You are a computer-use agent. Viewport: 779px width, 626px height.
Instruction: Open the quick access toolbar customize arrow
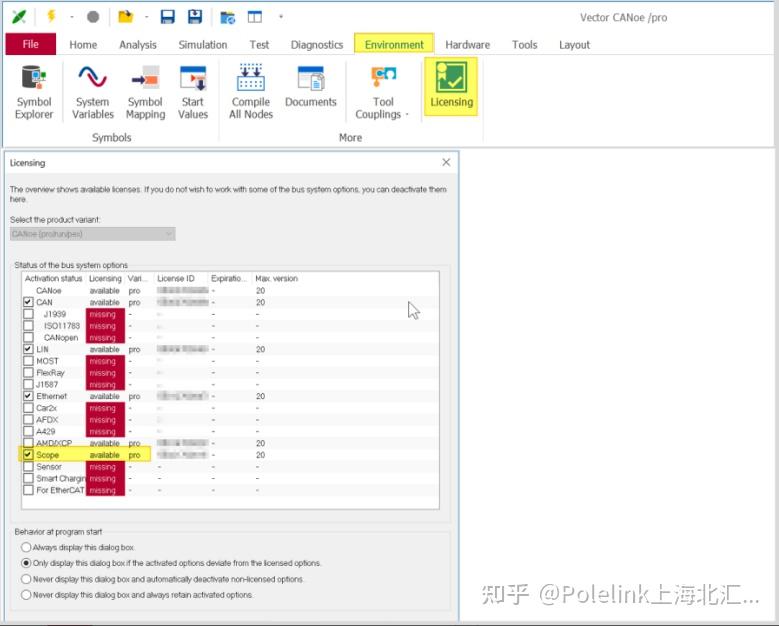[x=281, y=16]
